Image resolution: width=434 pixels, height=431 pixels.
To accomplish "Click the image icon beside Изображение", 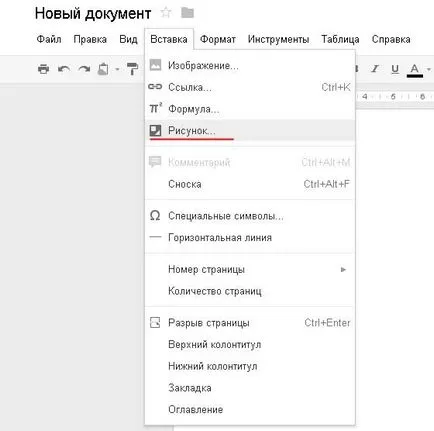I will [155, 65].
